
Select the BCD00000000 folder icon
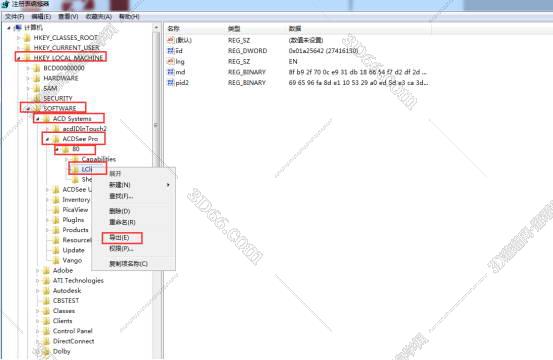(x=36, y=68)
